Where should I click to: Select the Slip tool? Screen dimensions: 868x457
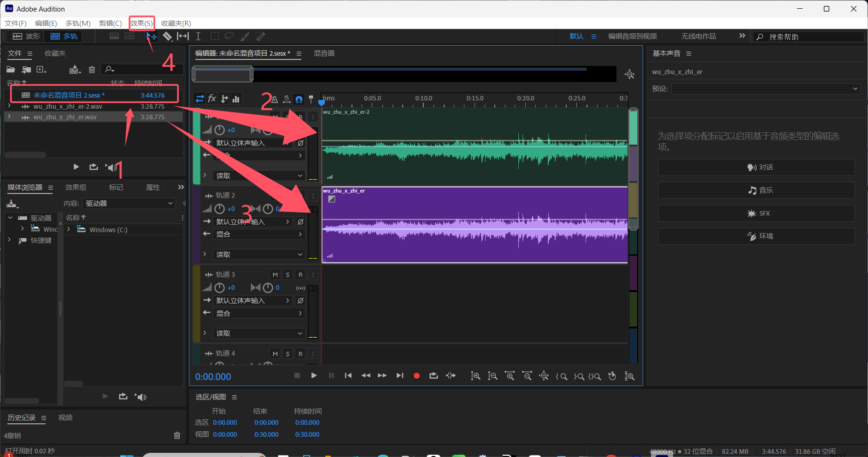point(183,36)
